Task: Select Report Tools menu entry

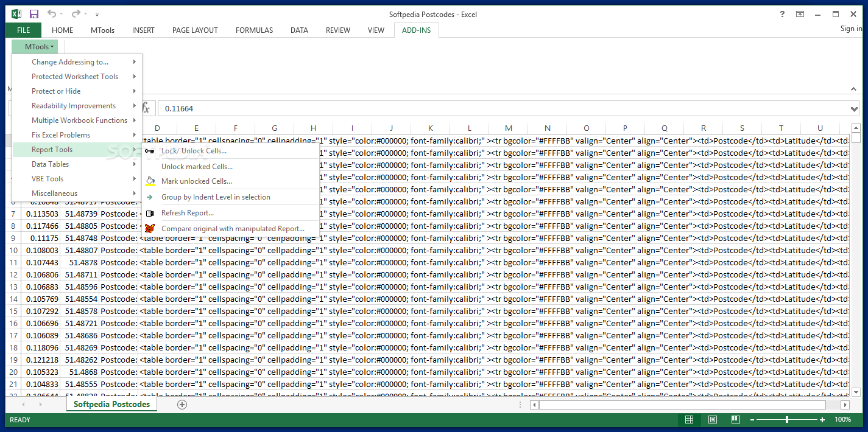Action: tap(77, 149)
